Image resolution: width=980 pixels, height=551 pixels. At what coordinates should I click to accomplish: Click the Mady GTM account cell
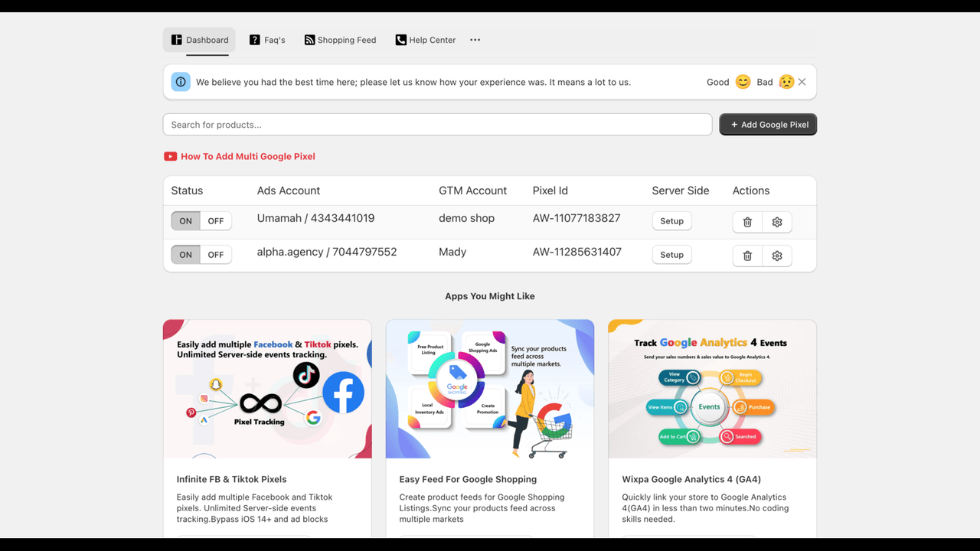click(x=452, y=252)
